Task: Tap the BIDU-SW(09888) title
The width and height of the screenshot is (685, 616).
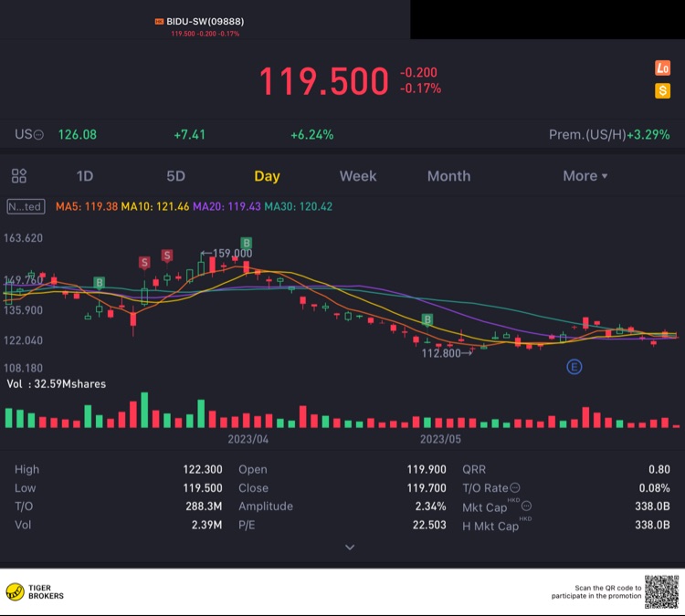Action: click(x=205, y=21)
